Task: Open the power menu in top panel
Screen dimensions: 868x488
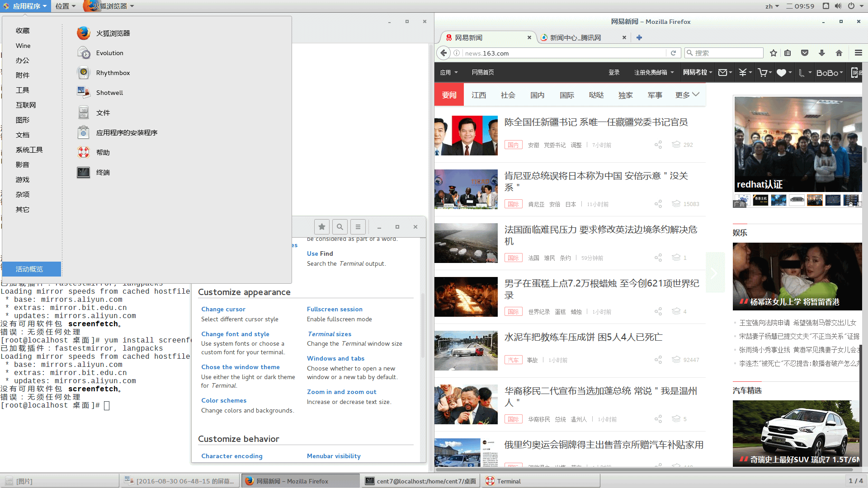Action: [856, 6]
